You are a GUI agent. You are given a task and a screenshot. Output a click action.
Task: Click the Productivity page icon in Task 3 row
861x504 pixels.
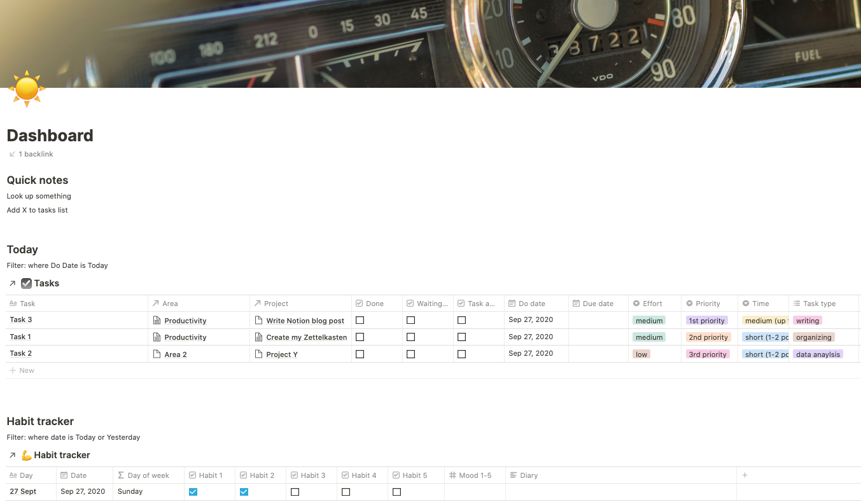point(157,321)
